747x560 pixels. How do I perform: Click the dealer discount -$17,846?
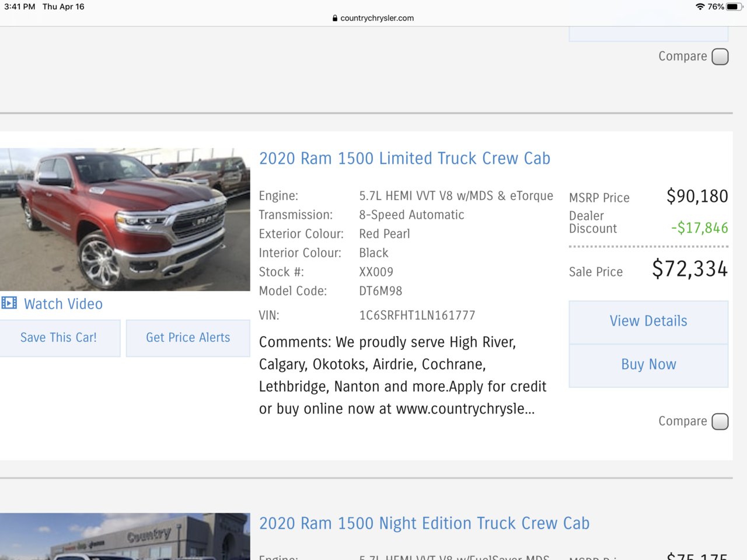tap(699, 228)
